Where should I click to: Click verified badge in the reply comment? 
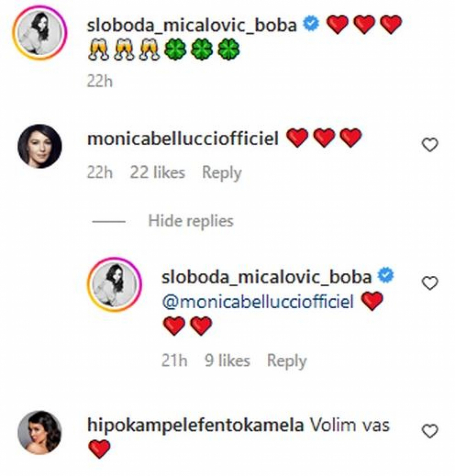(x=386, y=276)
